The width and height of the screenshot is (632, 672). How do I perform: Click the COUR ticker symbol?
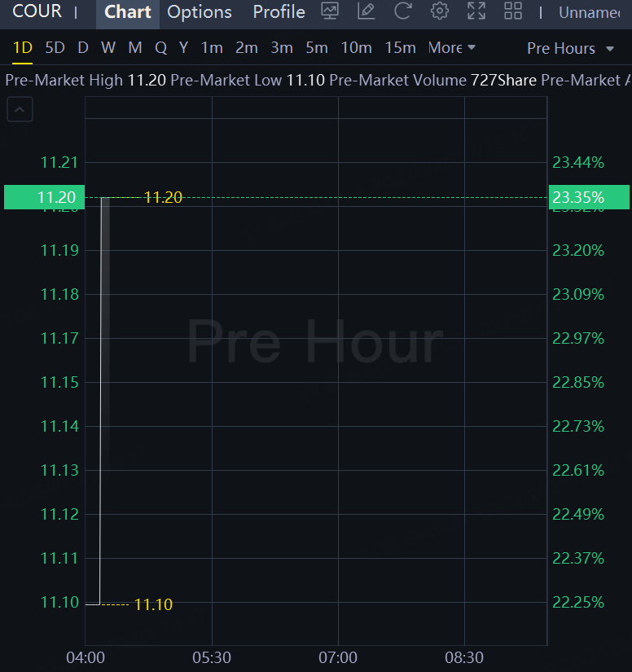click(37, 11)
